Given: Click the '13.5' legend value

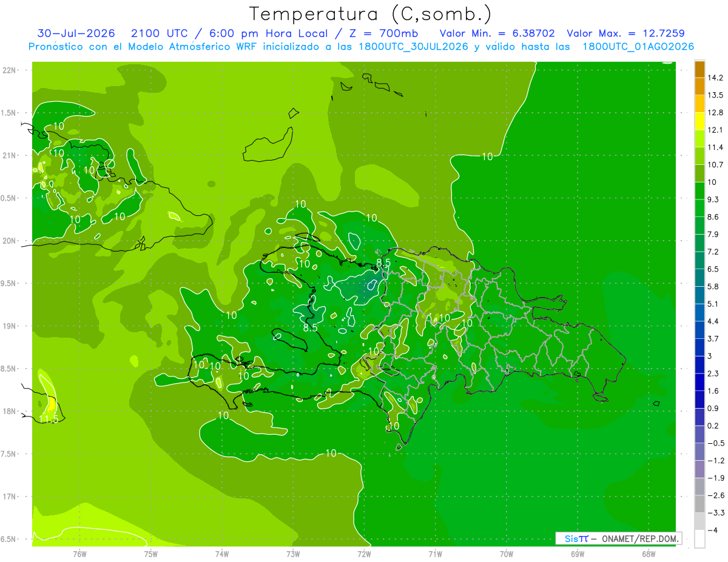Looking at the screenshot, I should tap(715, 95).
